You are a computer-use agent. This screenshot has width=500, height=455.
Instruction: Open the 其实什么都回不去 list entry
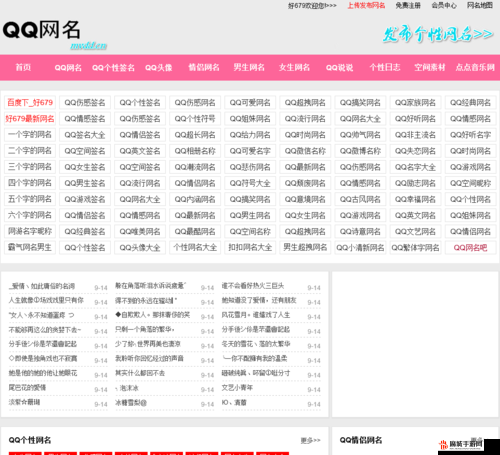pyautogui.click(x=140, y=373)
